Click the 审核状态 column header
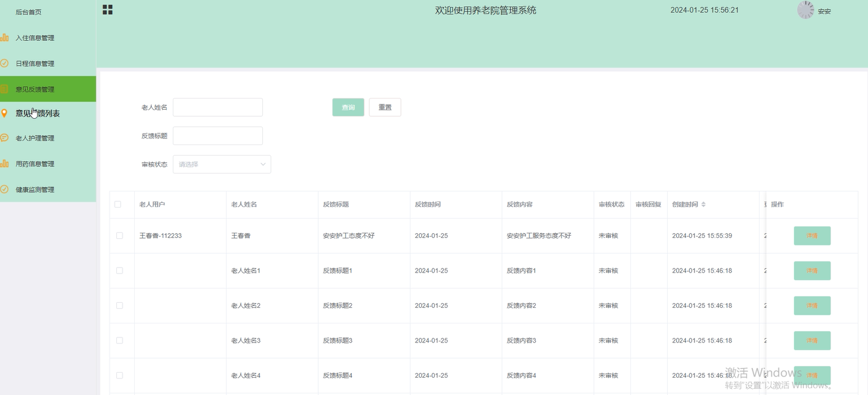868x395 pixels. click(x=611, y=204)
